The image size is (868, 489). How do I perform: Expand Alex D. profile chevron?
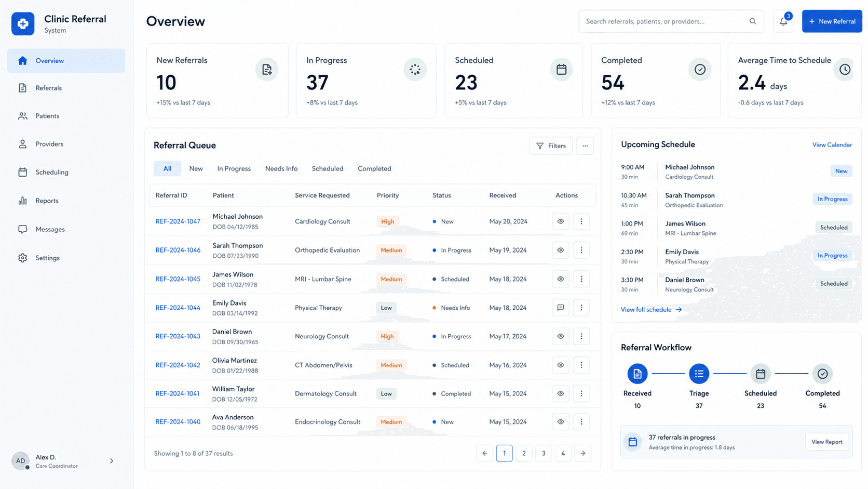coord(112,461)
